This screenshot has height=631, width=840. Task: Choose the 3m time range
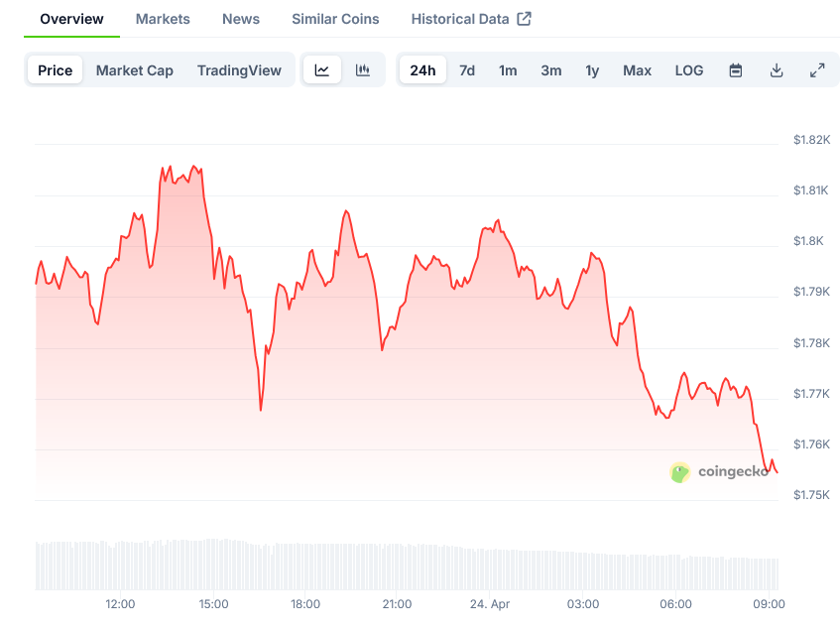pyautogui.click(x=551, y=70)
